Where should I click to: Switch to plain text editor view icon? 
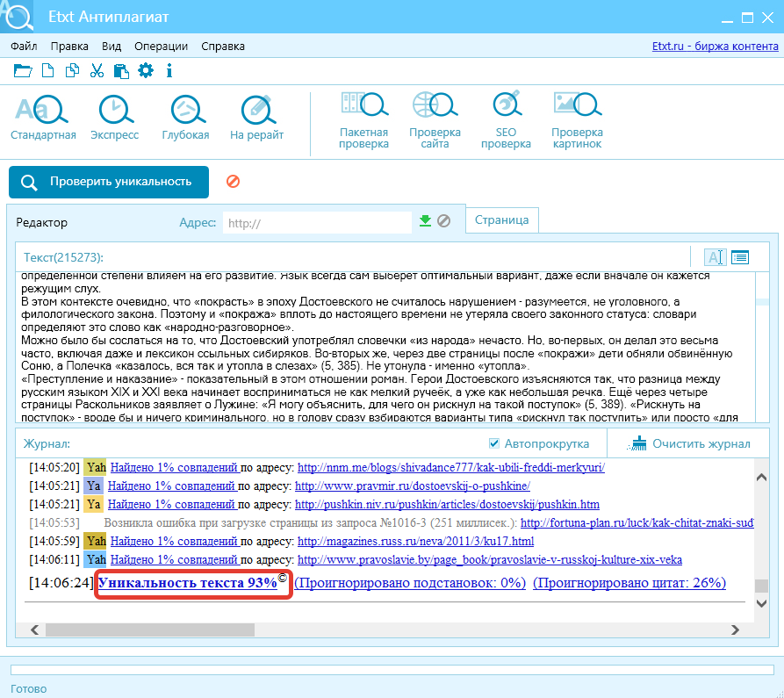pos(715,257)
